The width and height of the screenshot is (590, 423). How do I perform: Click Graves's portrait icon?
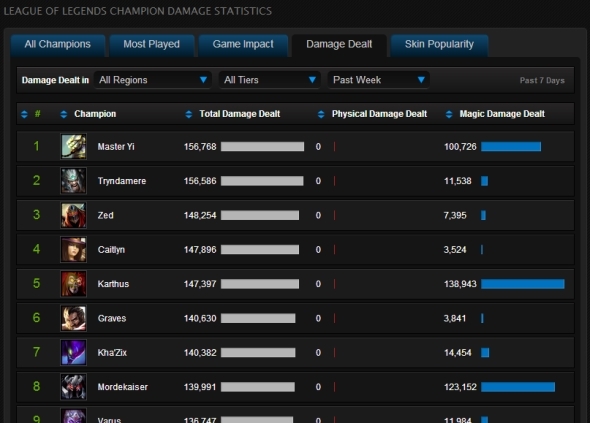[73, 318]
